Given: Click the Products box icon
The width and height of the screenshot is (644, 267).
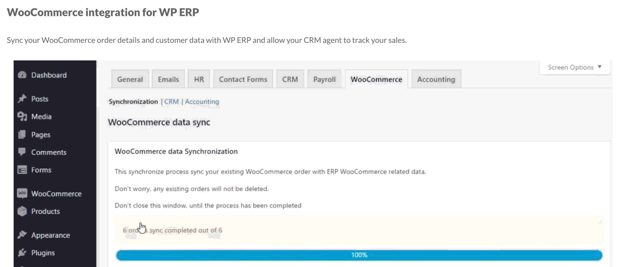Looking at the screenshot, I should coord(22,211).
